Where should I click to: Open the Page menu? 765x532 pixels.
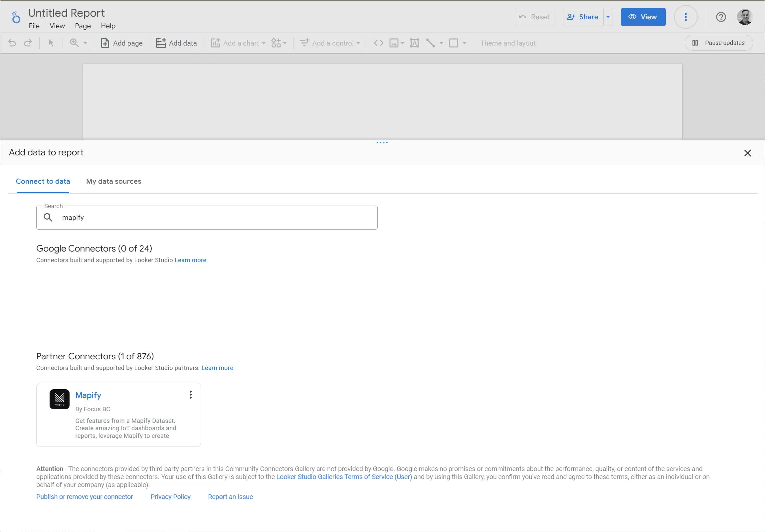tap(83, 26)
